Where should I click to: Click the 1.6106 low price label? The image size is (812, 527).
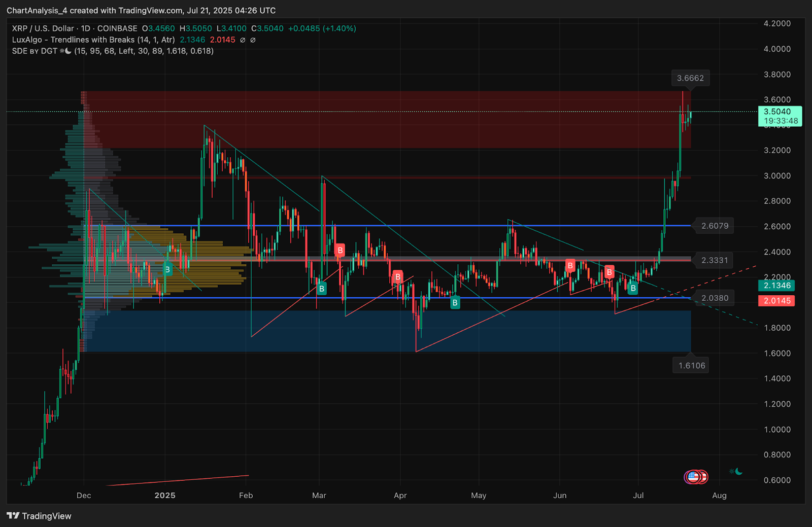pos(692,365)
